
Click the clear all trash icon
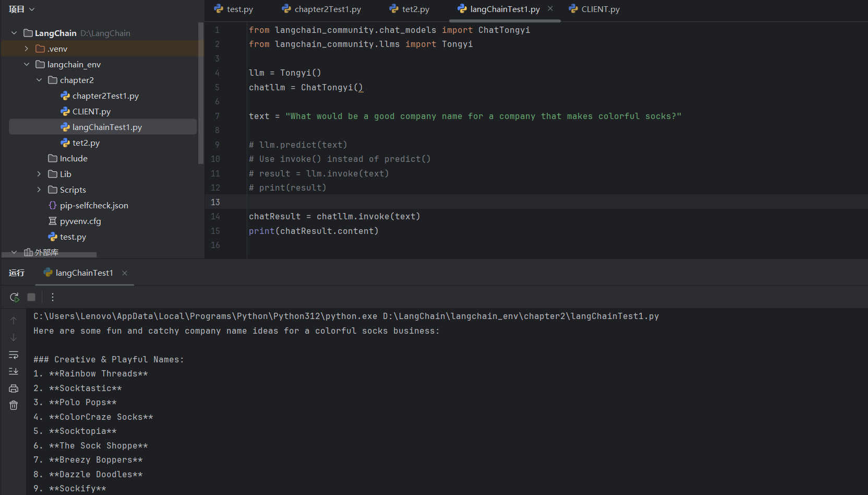coord(14,405)
